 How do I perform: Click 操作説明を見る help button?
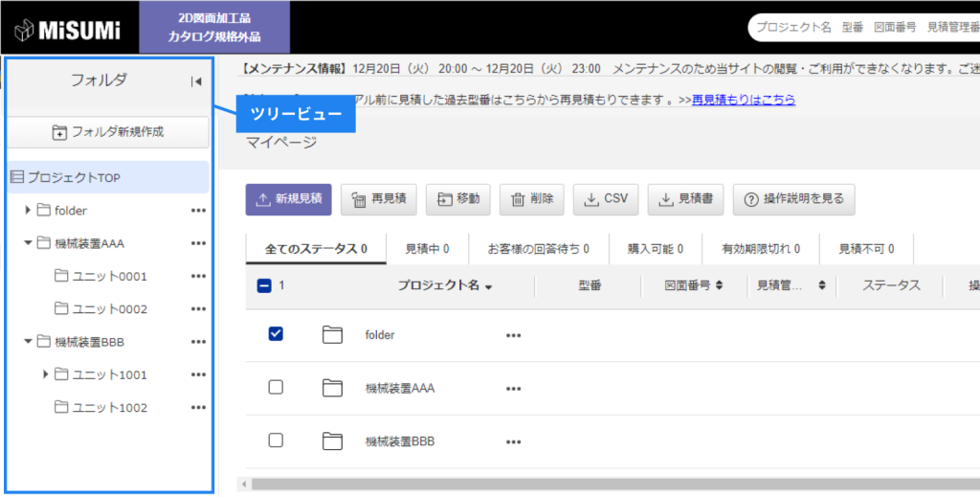[x=793, y=199]
